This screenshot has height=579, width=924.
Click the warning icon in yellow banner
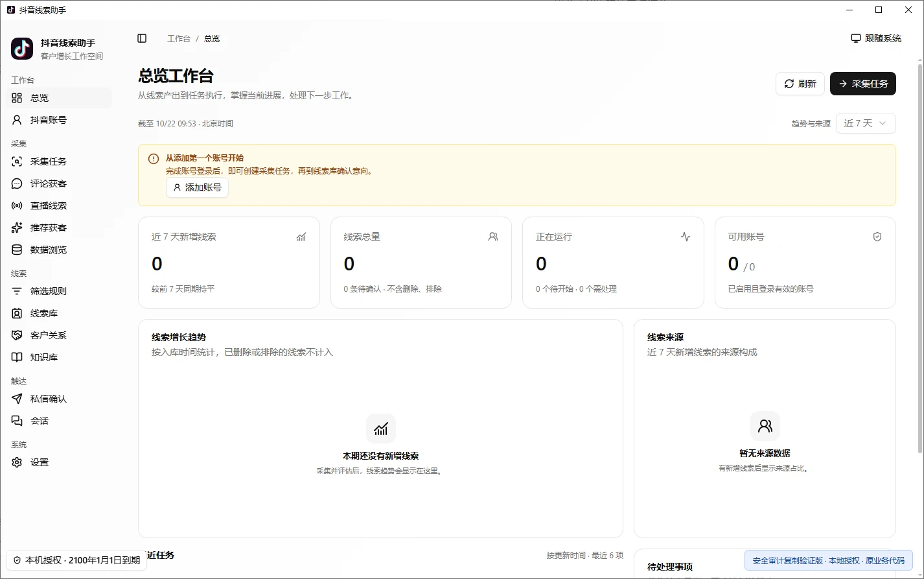tap(154, 159)
